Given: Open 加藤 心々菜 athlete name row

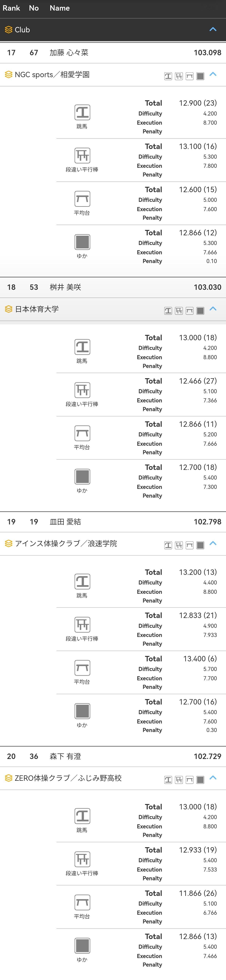Looking at the screenshot, I should point(69,53).
